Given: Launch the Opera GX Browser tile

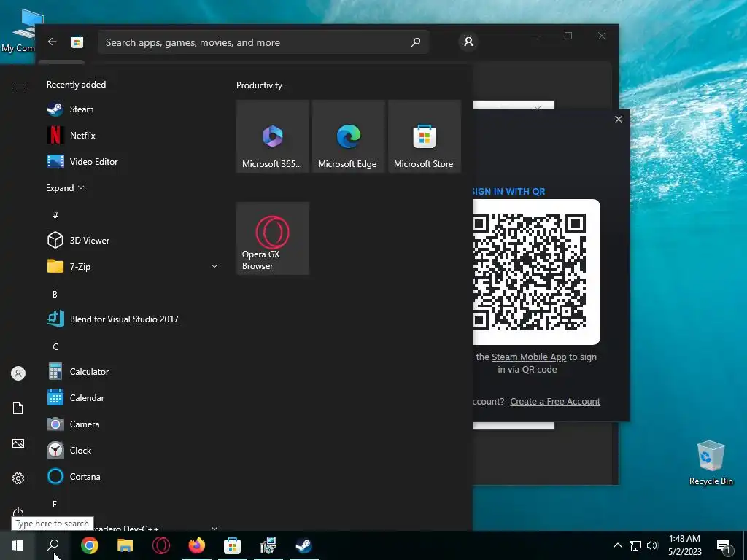Looking at the screenshot, I should 273,238.
